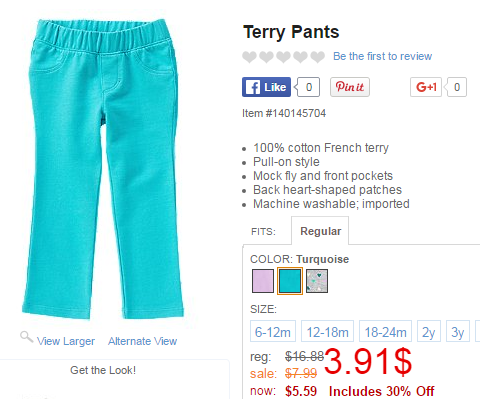Switch to the Regular fit tab

point(320,231)
